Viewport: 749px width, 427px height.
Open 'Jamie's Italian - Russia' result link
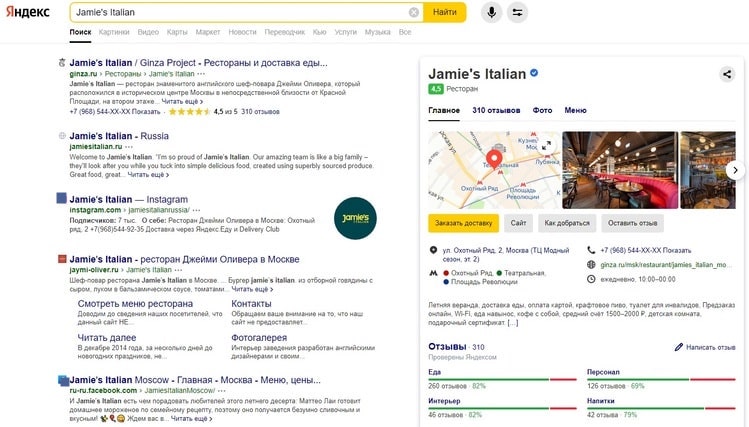click(119, 136)
